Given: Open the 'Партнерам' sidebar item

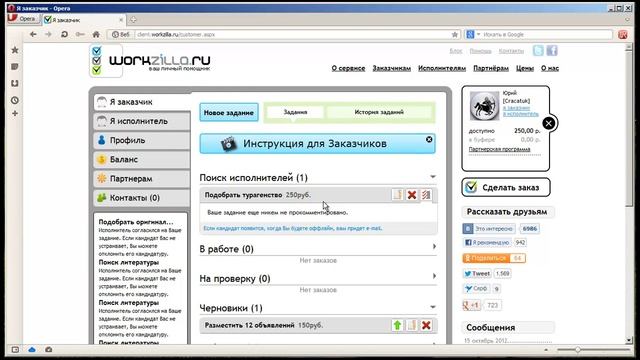Looking at the screenshot, I should [x=142, y=179].
